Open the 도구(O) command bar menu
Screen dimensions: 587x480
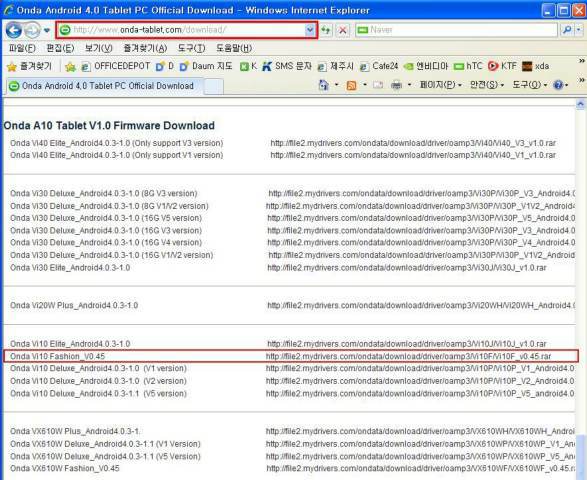[529, 85]
